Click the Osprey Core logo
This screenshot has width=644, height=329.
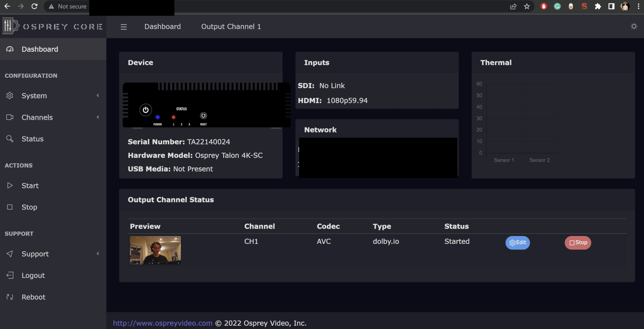53,26
